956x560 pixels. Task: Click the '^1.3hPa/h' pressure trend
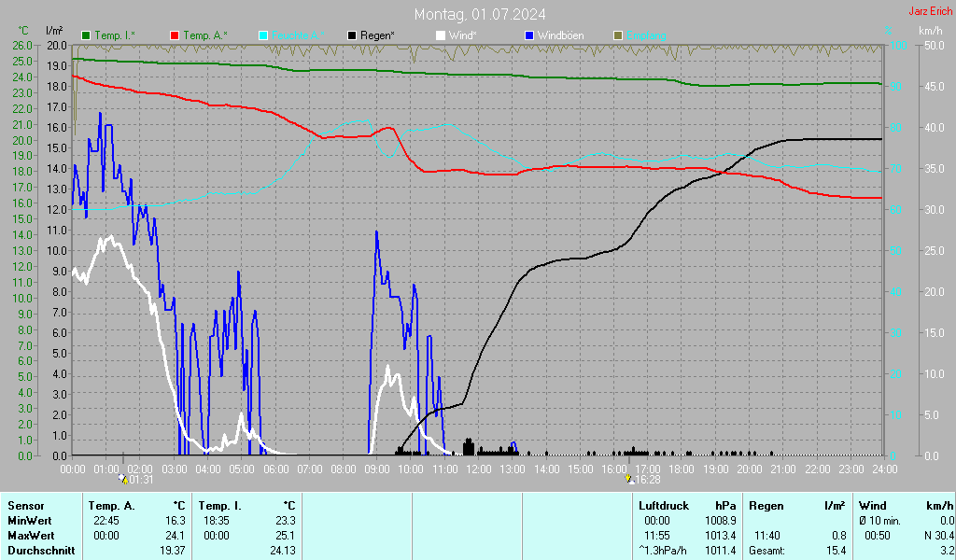click(x=663, y=551)
